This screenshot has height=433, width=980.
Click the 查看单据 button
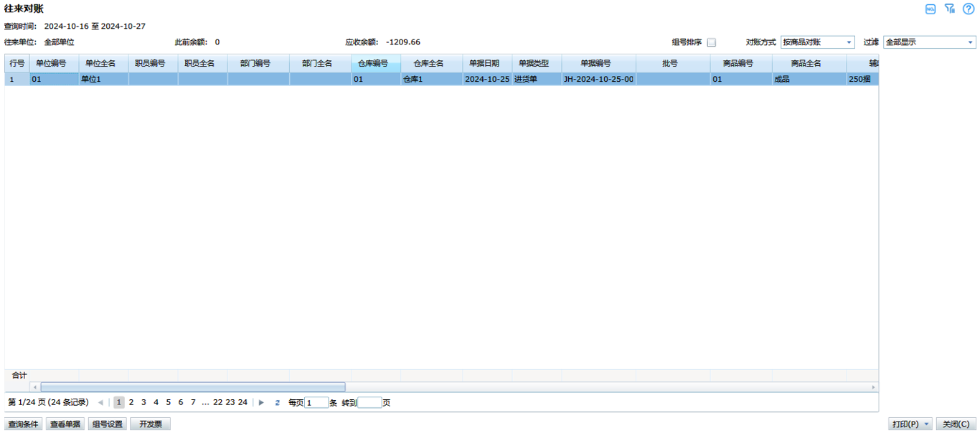[x=65, y=424]
